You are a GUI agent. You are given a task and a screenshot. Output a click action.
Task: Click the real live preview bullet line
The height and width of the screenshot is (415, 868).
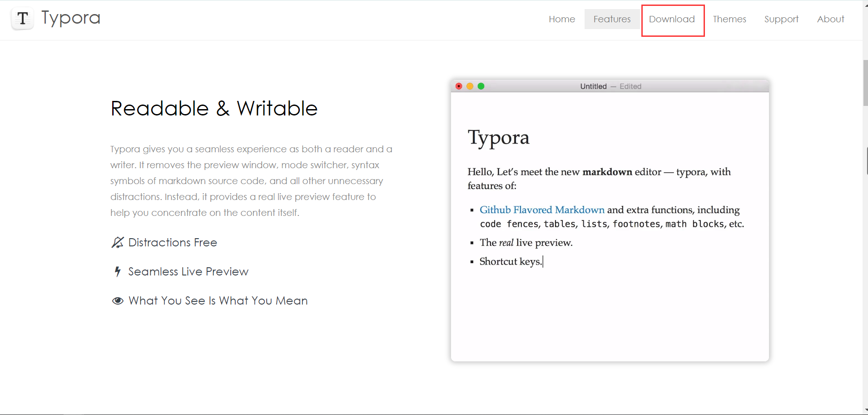526,243
